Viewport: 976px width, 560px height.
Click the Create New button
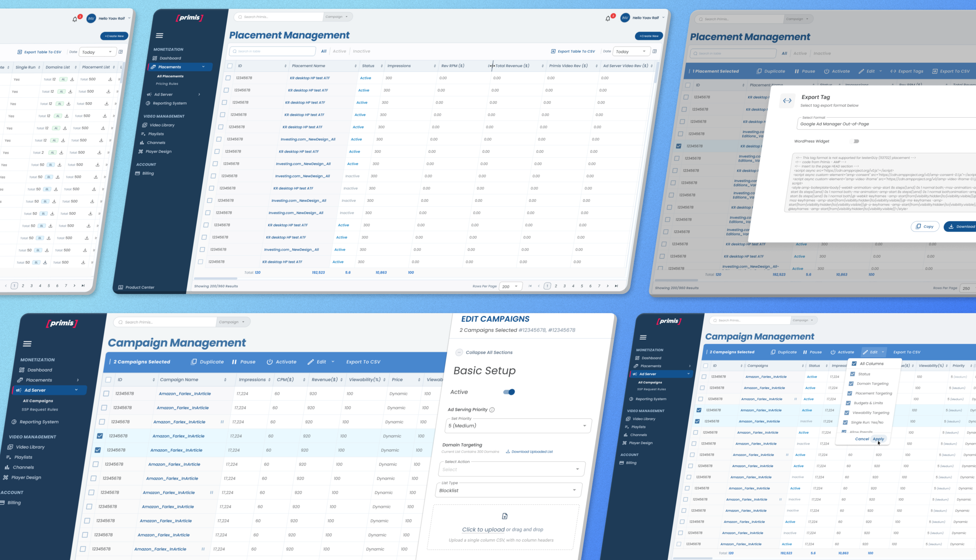coord(649,36)
